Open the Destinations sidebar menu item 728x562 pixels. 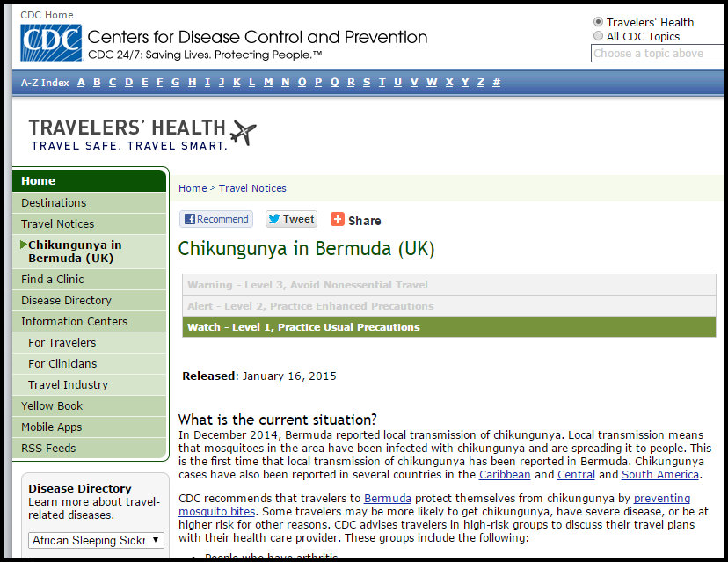click(x=54, y=202)
